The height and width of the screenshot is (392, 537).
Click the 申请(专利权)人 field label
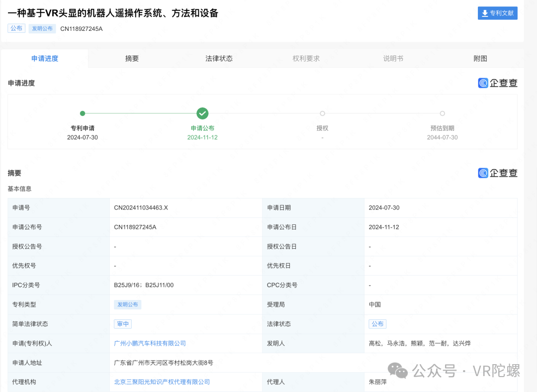point(32,343)
